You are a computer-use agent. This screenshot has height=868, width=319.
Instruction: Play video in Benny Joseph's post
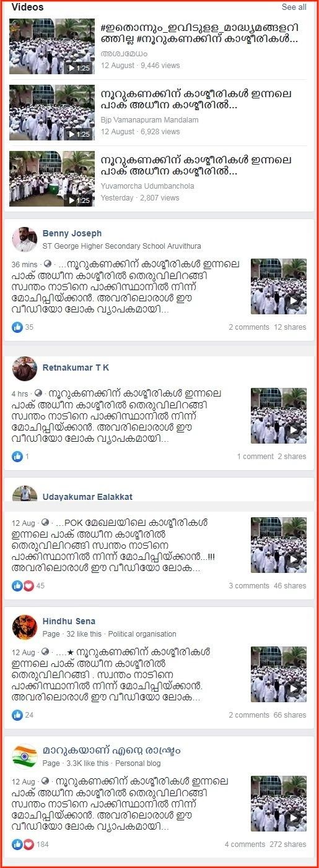coord(278,286)
